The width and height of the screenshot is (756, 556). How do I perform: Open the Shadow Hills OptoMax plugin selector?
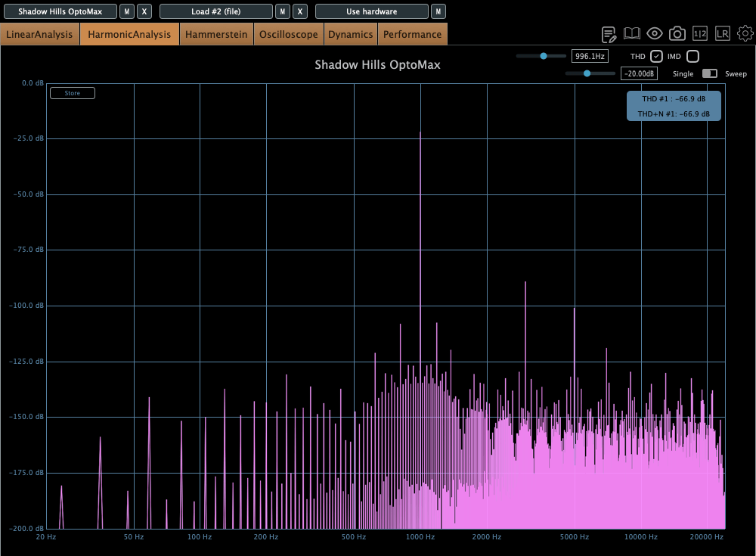pos(59,11)
